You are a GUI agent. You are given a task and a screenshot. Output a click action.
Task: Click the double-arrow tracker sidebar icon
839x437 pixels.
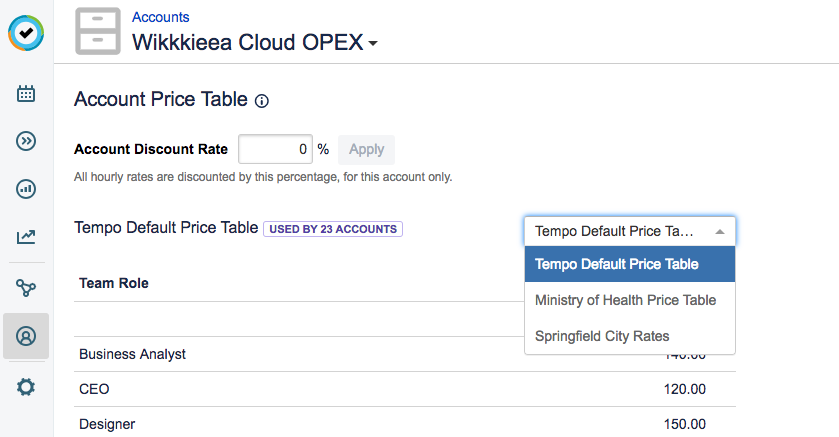coord(26,141)
